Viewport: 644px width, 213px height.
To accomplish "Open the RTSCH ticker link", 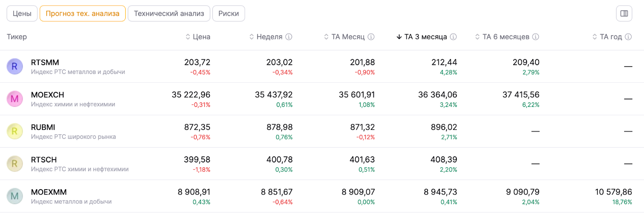I will click(44, 160).
